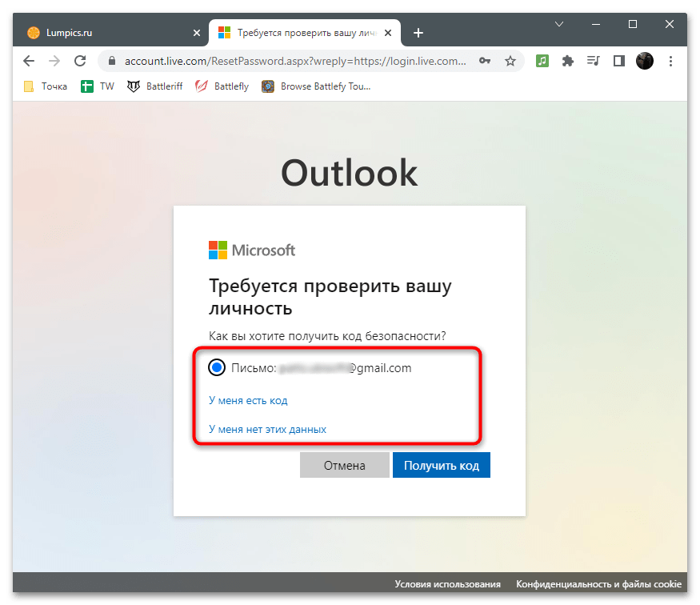Click the У меня есть код link
Viewport: 700px width, 605px height.
pos(248,400)
